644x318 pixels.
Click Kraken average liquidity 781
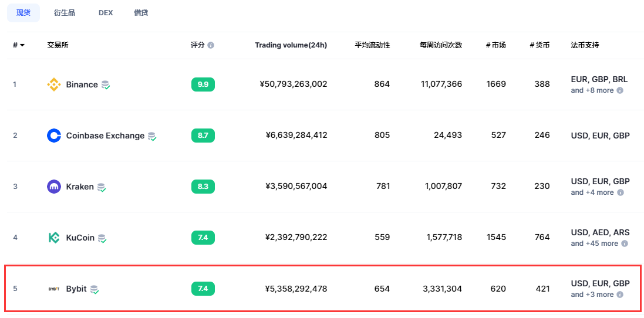(x=383, y=187)
